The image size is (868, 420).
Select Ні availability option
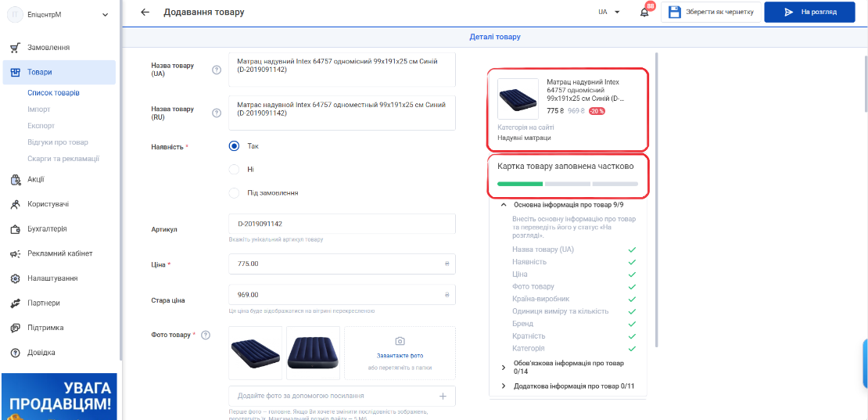tap(234, 169)
